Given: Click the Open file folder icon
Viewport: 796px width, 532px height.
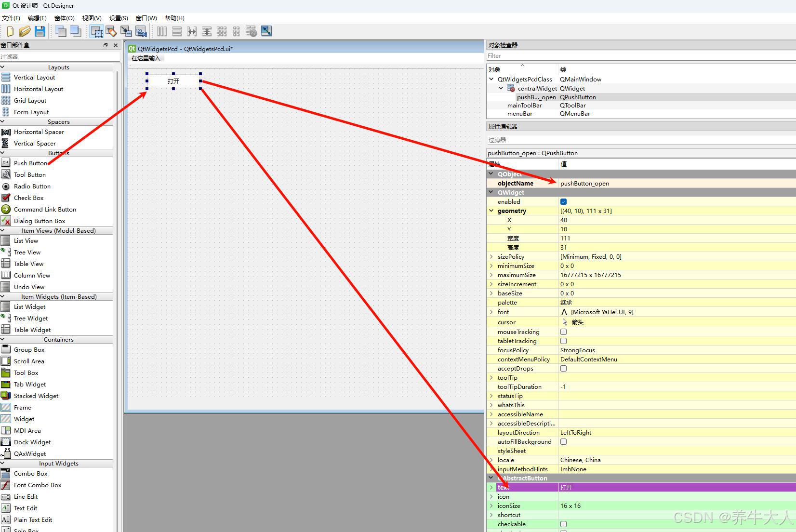Looking at the screenshot, I should point(25,32).
